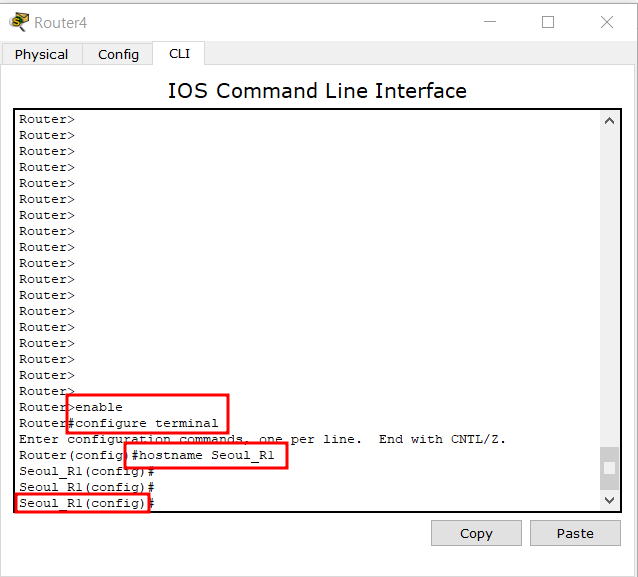Switch to the Config tab
Viewport: 638px width, 577px height.
[118, 55]
